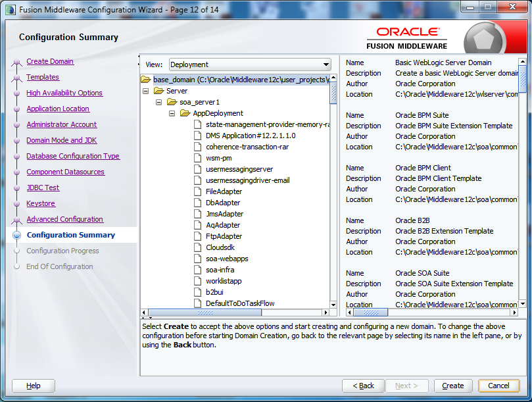Select the current Configuration Summary step
The image size is (532, 402).
coord(71,235)
